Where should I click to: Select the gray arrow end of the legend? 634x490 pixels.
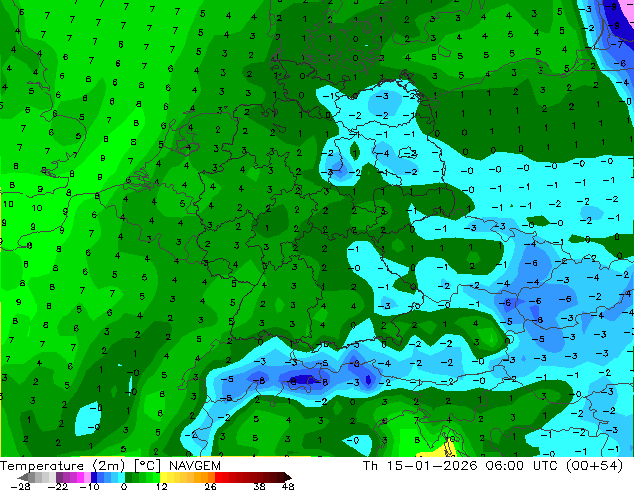click(23, 477)
